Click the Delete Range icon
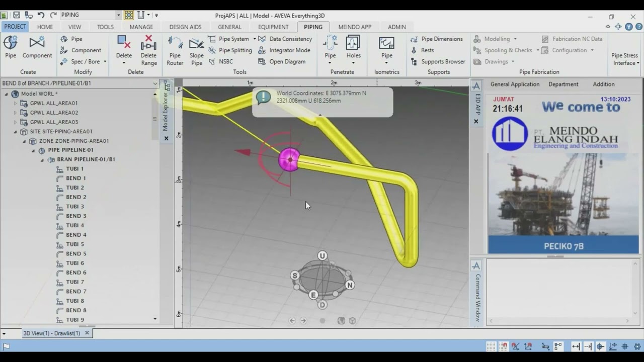This screenshot has width=644, height=362. tap(148, 43)
